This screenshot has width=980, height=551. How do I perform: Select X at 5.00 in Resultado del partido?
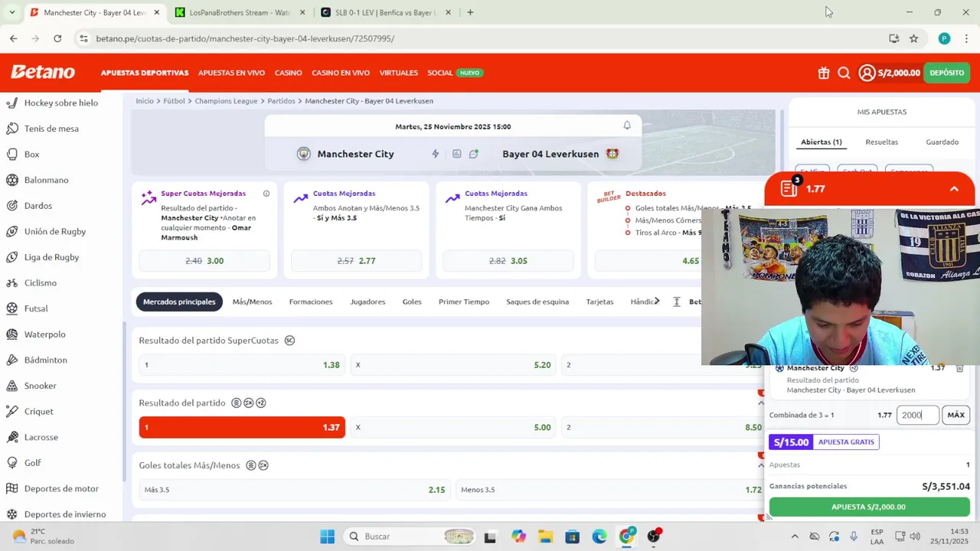453,427
